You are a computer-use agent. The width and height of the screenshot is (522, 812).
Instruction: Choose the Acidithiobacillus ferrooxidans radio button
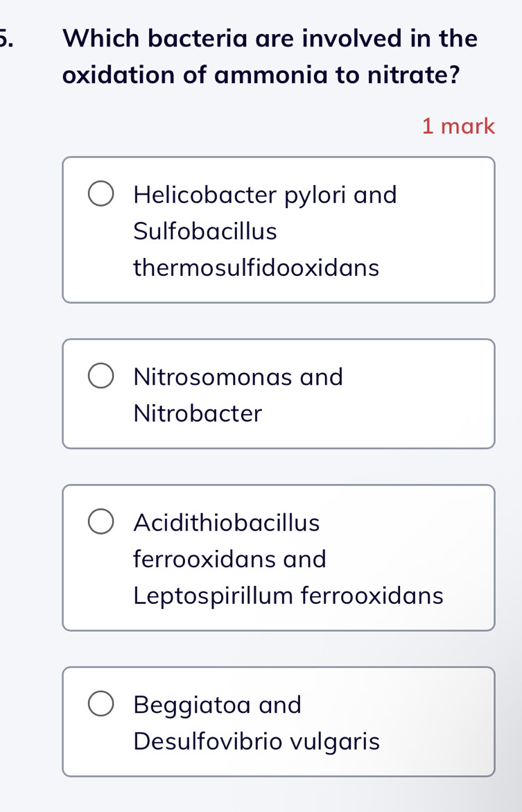point(101,522)
